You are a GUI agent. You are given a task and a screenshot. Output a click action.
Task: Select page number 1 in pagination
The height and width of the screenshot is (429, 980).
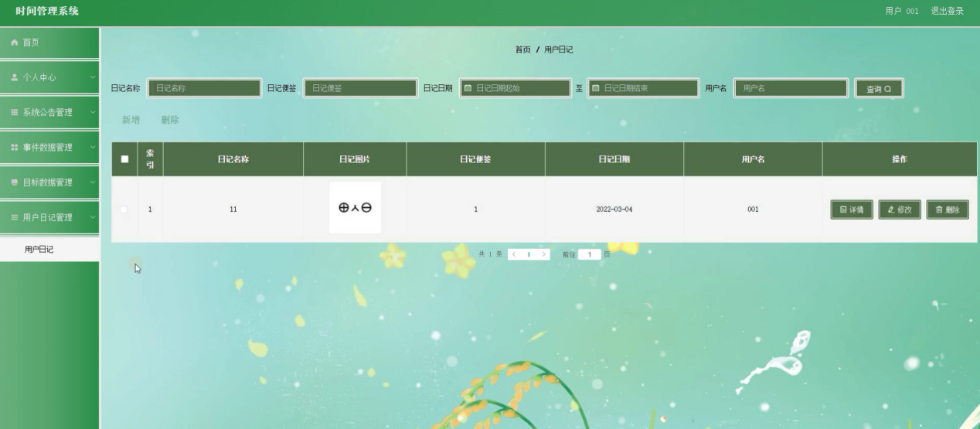point(529,254)
